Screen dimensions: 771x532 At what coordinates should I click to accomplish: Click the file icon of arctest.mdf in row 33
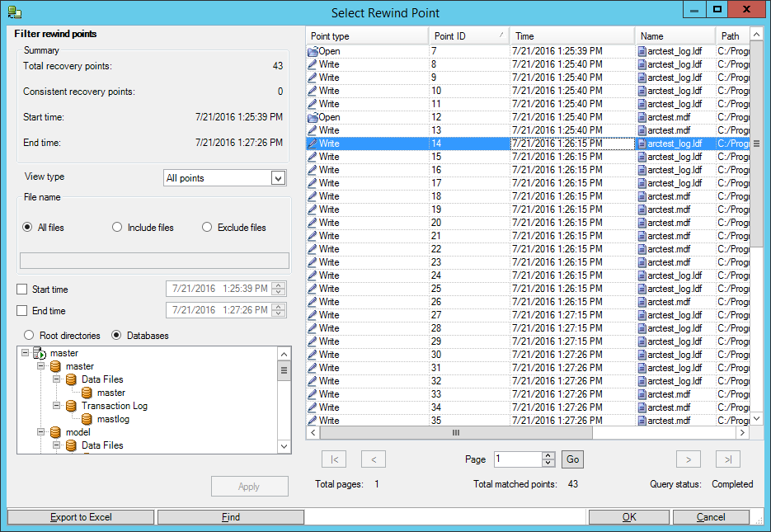point(642,394)
